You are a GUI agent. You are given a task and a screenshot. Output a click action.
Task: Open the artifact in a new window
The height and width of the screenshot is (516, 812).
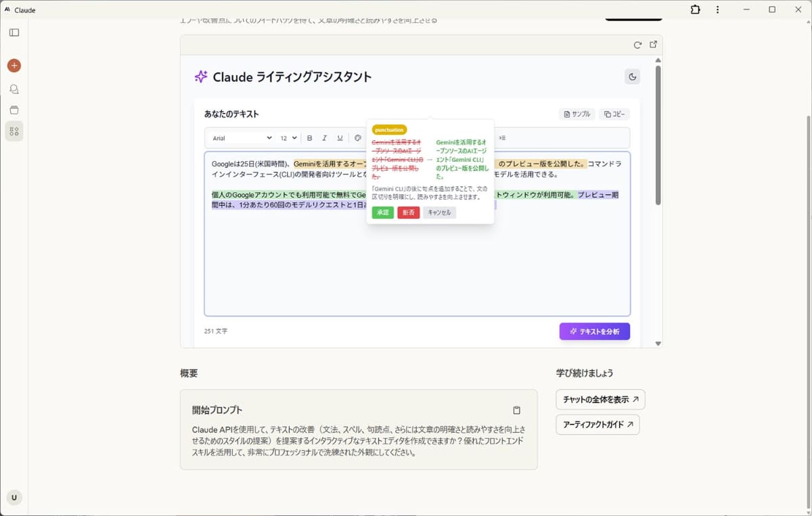pyautogui.click(x=653, y=45)
